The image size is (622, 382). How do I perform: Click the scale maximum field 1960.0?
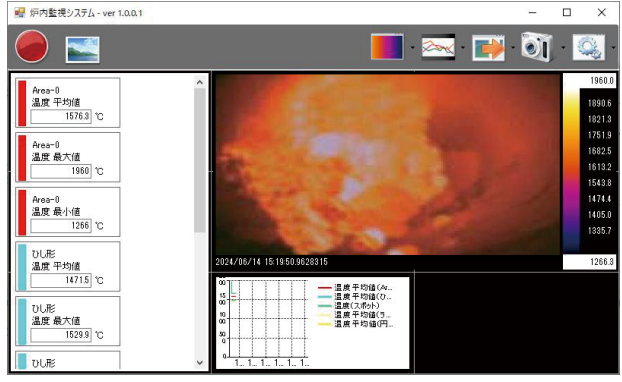(590, 81)
